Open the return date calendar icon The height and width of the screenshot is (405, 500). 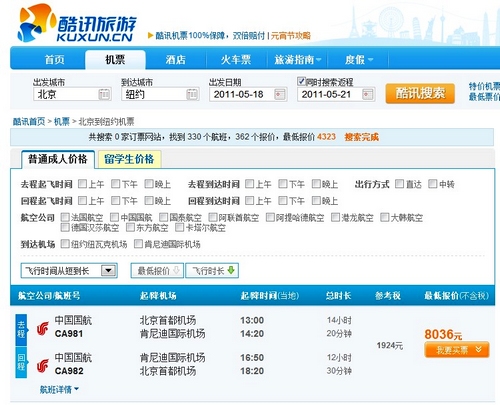(368, 94)
